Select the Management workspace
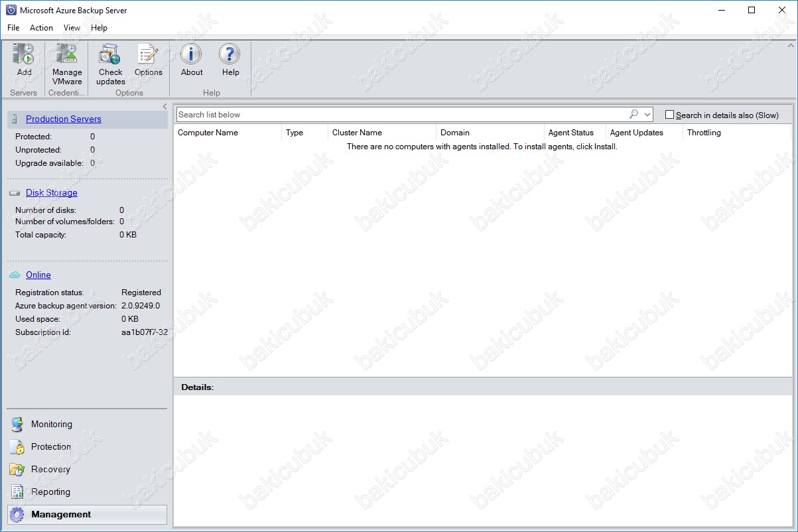Image resolution: width=798 pixels, height=532 pixels. pos(87,515)
